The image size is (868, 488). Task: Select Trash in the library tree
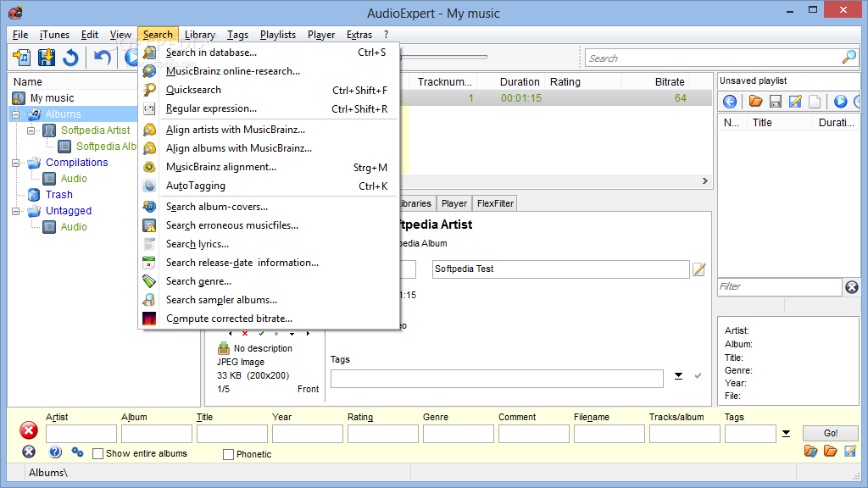coord(59,195)
